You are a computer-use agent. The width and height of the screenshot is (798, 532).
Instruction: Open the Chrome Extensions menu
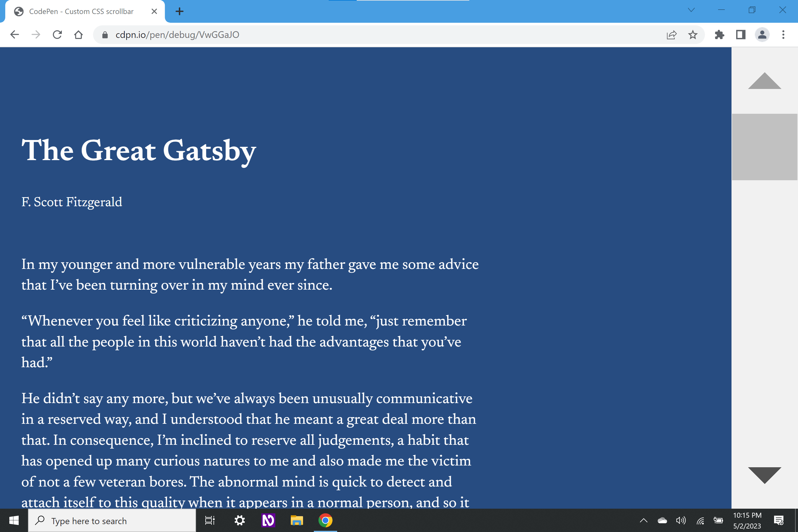pyautogui.click(x=719, y=34)
